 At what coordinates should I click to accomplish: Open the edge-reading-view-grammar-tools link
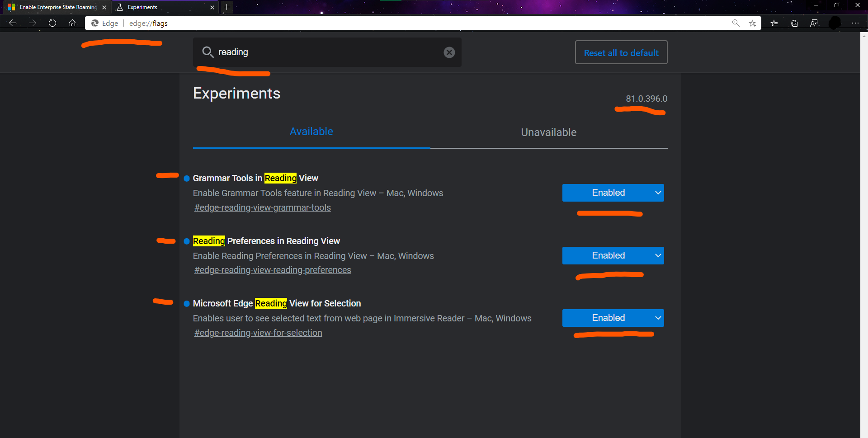[x=262, y=207]
